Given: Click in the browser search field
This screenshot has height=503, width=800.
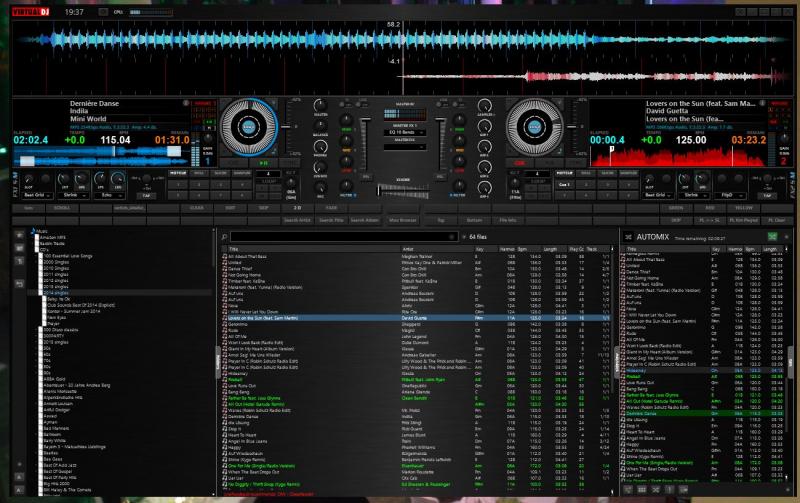Looking at the screenshot, I should 343,237.
